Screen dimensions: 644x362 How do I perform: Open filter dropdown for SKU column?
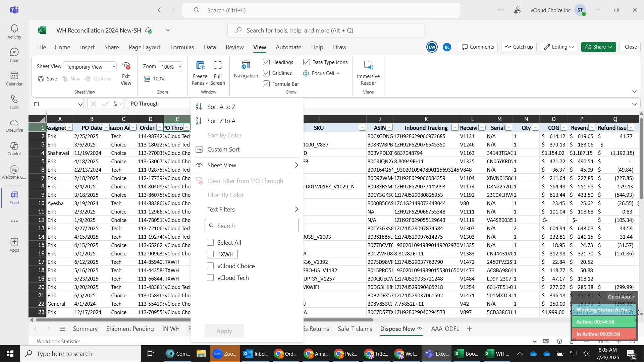[x=362, y=128]
